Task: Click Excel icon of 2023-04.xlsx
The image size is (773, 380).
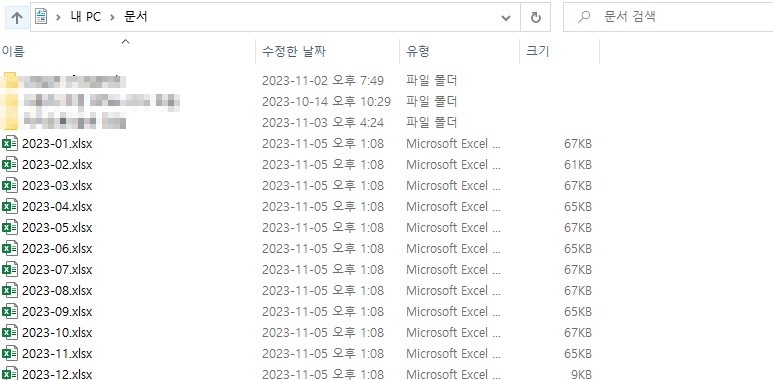Action: click(x=10, y=207)
